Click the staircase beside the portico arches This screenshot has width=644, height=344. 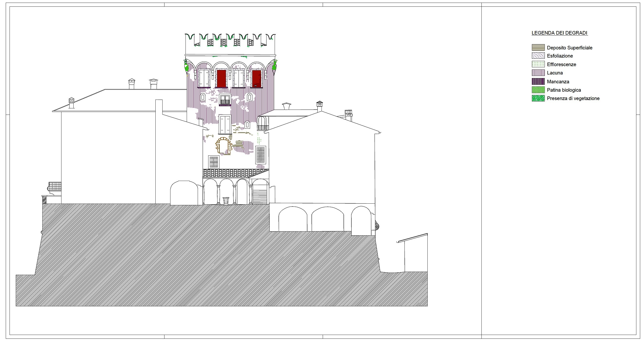pyautogui.click(x=260, y=197)
